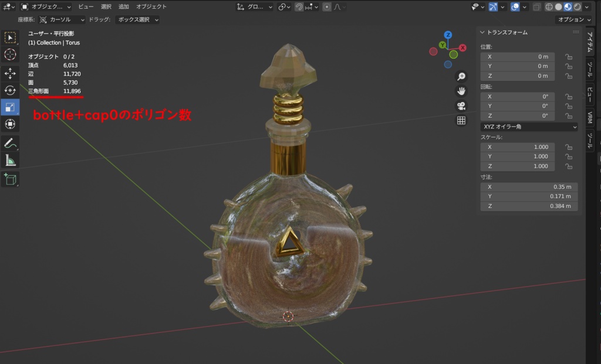
Task: Click the hand pan view icon
Action: tap(461, 91)
